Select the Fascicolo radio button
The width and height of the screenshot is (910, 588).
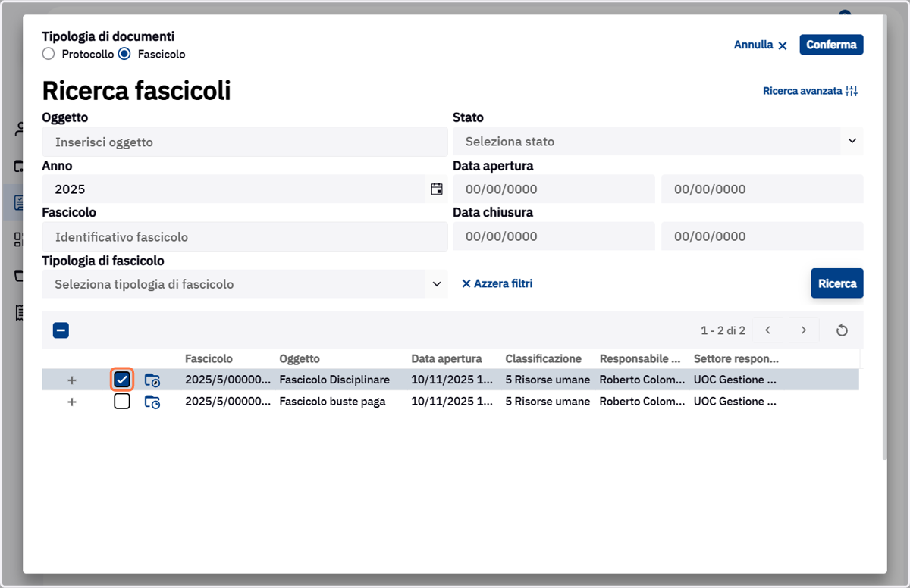coord(124,54)
